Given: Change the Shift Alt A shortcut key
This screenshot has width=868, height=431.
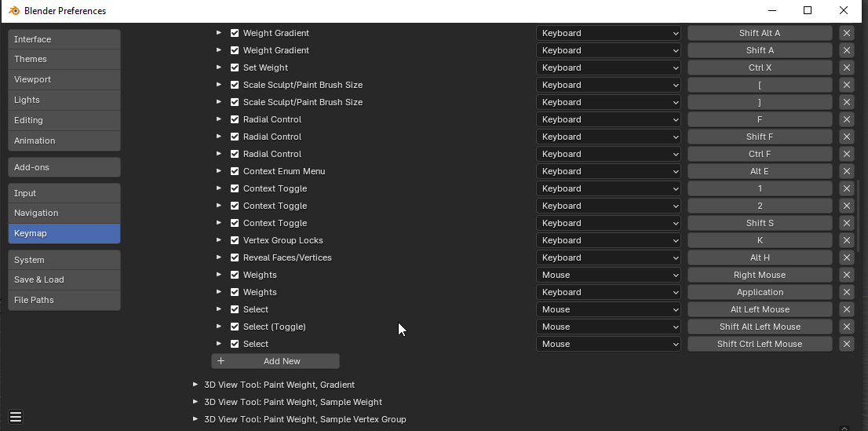Looking at the screenshot, I should coord(760,33).
